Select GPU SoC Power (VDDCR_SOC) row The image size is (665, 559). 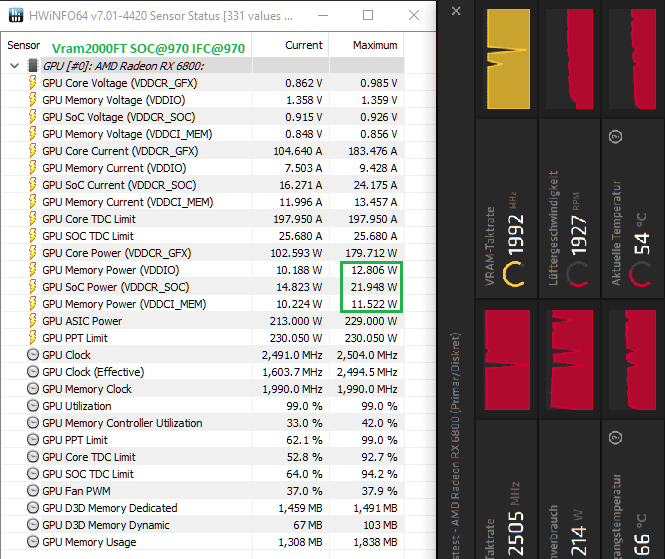[202, 287]
